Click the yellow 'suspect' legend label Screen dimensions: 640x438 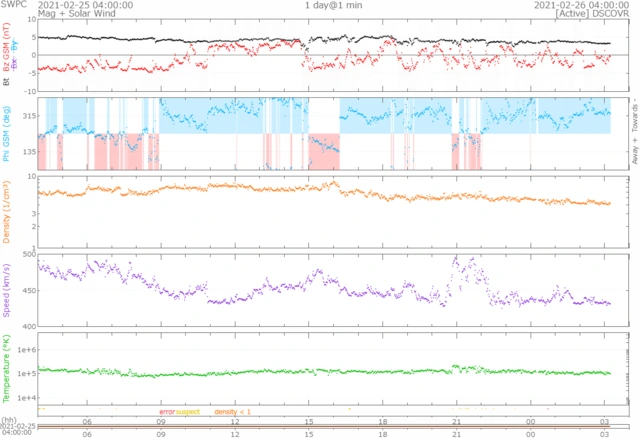[188, 411]
